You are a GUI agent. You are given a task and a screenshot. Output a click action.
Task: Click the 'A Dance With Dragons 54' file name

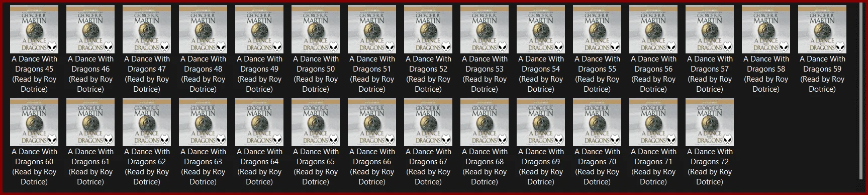point(541,74)
